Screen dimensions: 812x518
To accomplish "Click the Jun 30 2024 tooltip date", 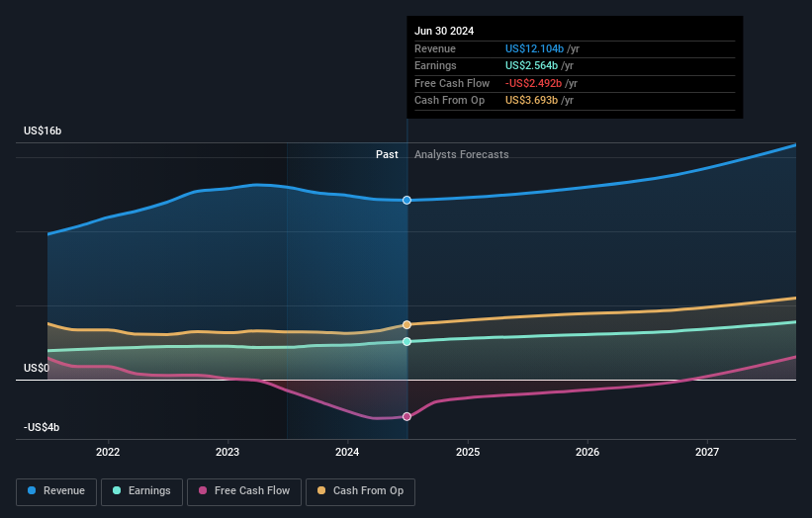I will pyautogui.click(x=444, y=31).
